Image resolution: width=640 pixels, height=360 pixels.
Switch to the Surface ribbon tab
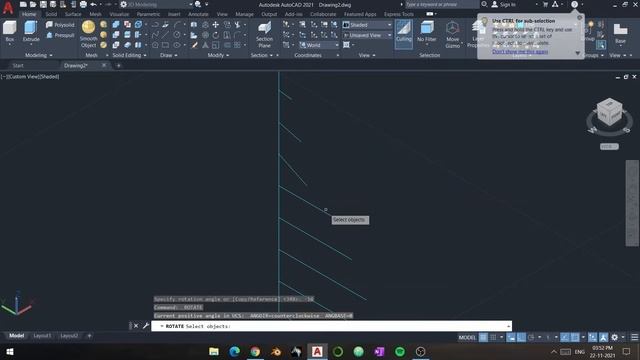[x=73, y=14]
